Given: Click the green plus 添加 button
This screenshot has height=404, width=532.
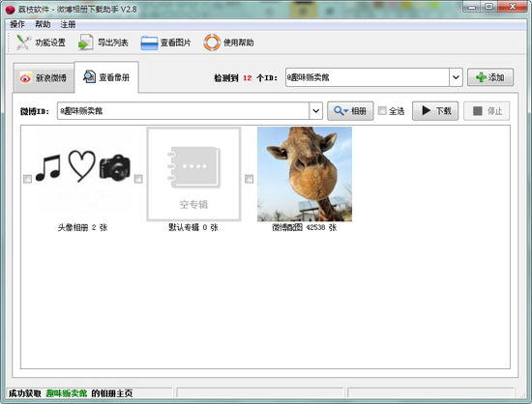Looking at the screenshot, I should point(490,77).
